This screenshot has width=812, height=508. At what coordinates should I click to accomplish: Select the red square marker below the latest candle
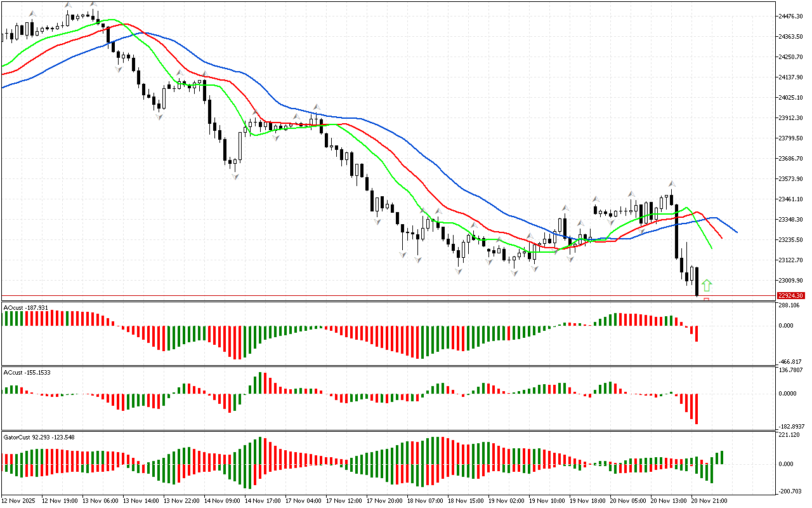pos(706,299)
